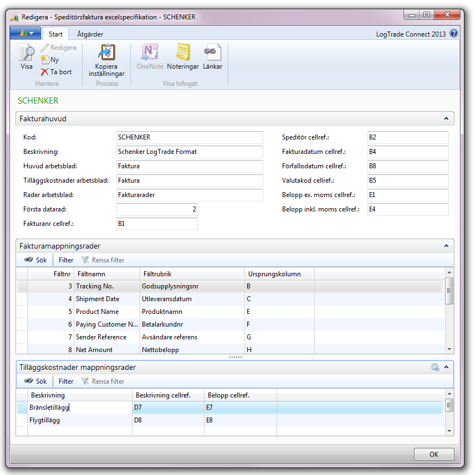Sort by the Fältnamn column header

[106, 274]
